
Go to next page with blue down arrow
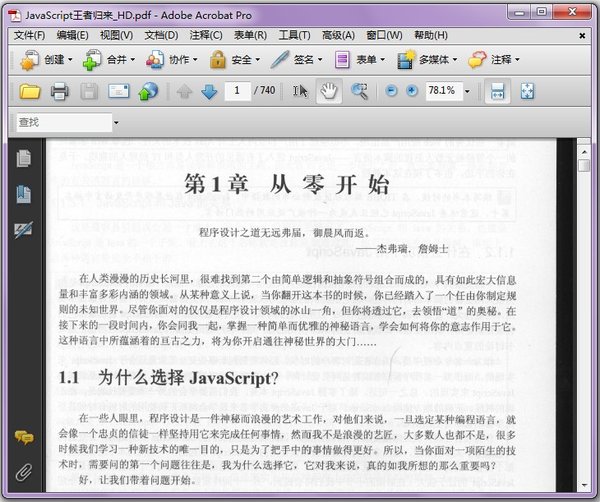pyautogui.click(x=209, y=91)
